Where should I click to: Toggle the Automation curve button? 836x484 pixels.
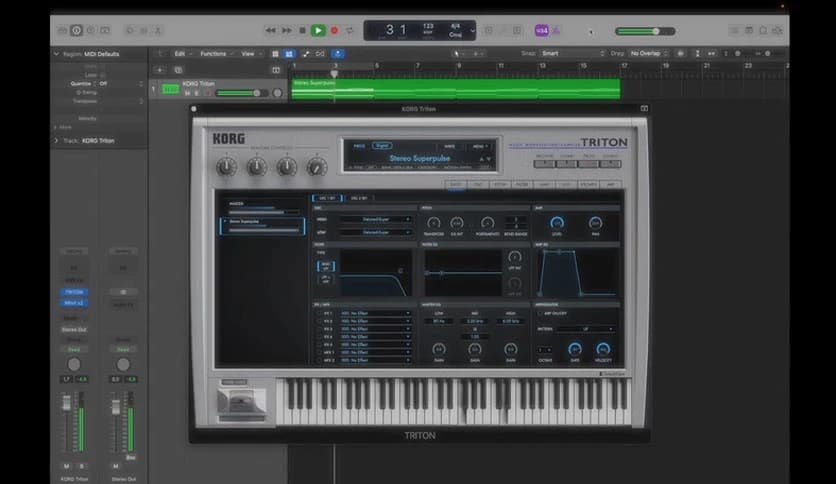[x=306, y=54]
